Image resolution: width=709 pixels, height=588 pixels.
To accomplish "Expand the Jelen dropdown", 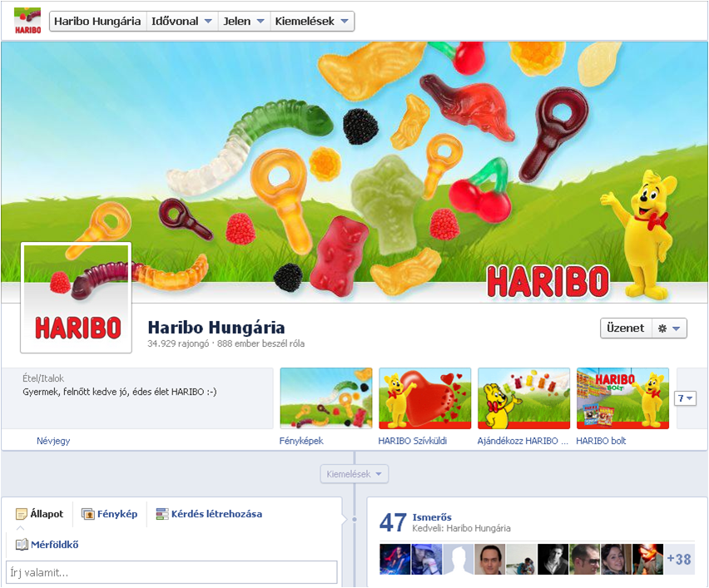I will [x=244, y=22].
